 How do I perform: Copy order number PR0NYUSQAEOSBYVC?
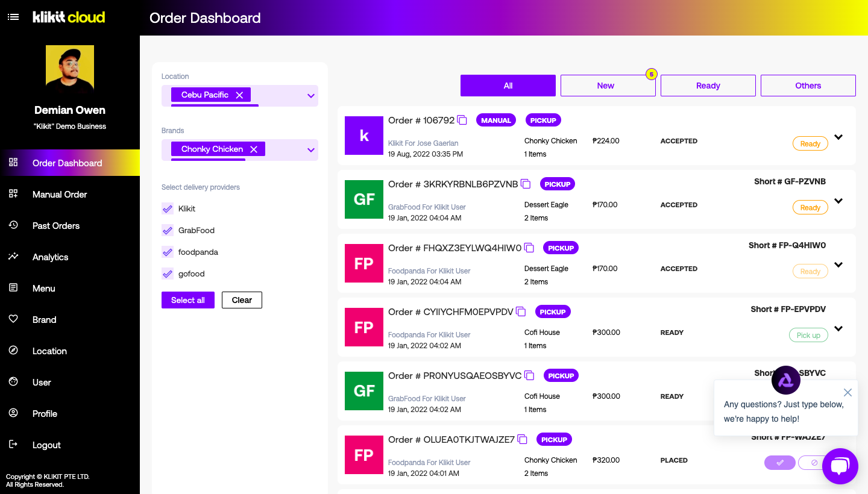(529, 375)
